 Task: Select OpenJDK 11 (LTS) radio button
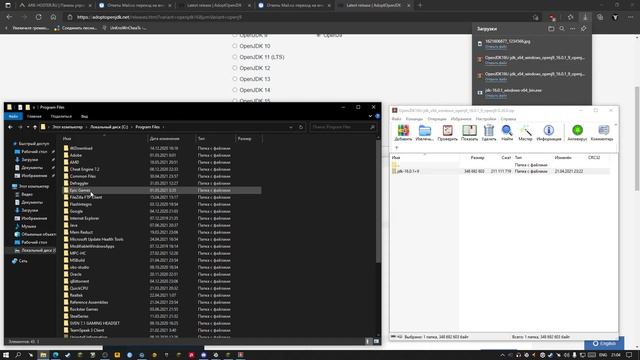click(235, 57)
